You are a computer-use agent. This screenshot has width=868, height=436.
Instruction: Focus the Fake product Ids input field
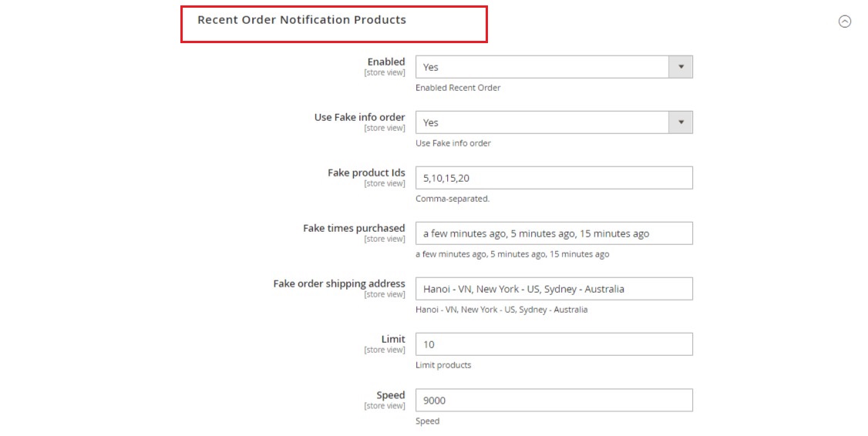pos(553,178)
